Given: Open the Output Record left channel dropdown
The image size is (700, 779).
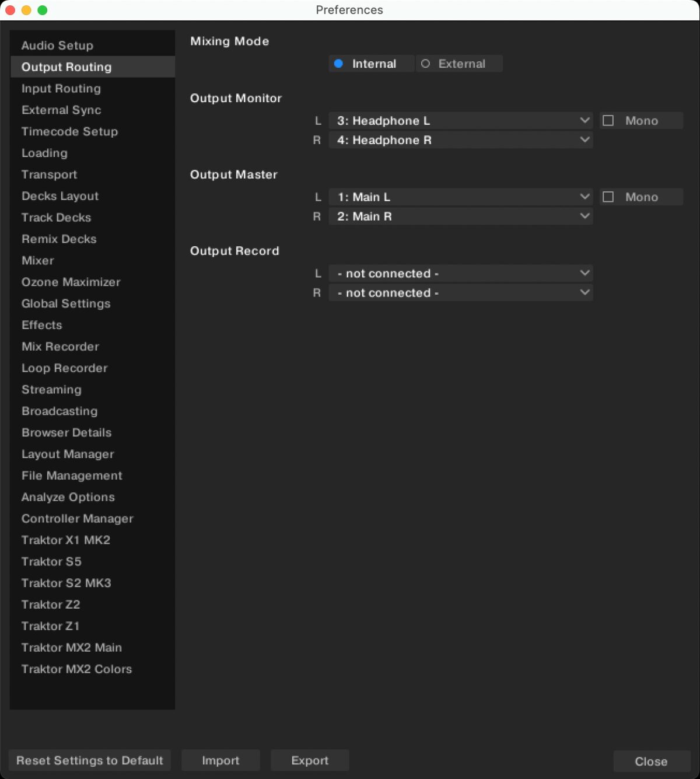Looking at the screenshot, I should 461,273.
